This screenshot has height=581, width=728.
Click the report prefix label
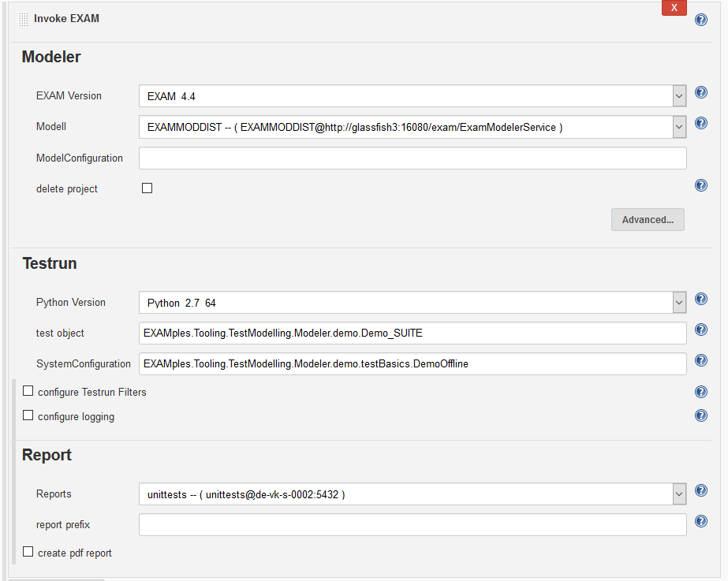click(63, 525)
